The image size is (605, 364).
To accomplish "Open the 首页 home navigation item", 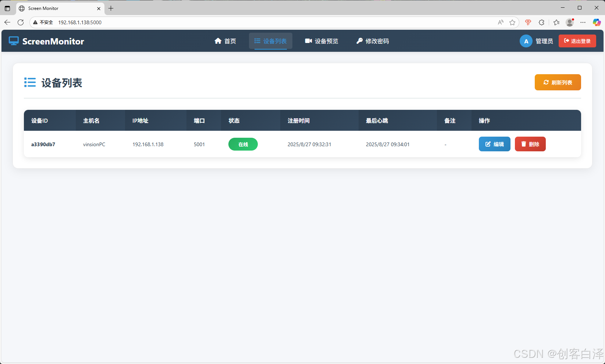I will pyautogui.click(x=225, y=41).
